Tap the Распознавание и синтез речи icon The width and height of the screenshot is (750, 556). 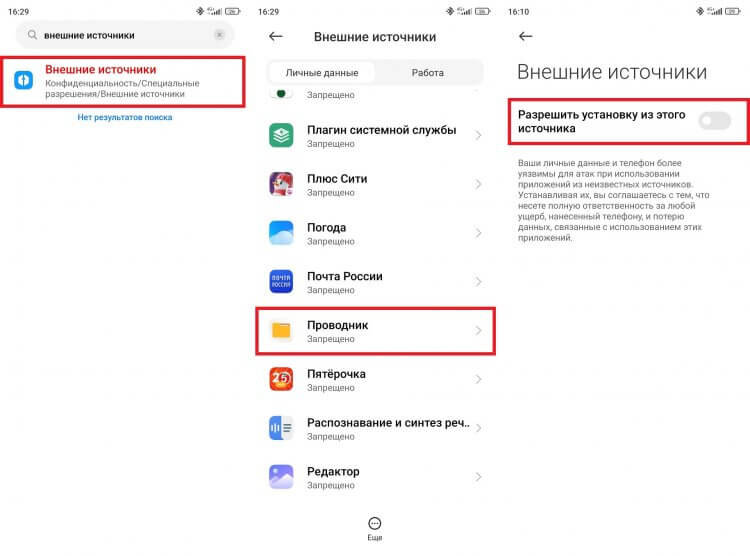281,428
